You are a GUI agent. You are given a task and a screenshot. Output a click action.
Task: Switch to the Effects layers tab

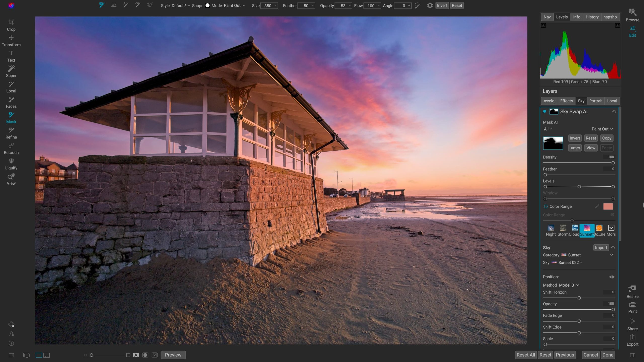[566, 101]
